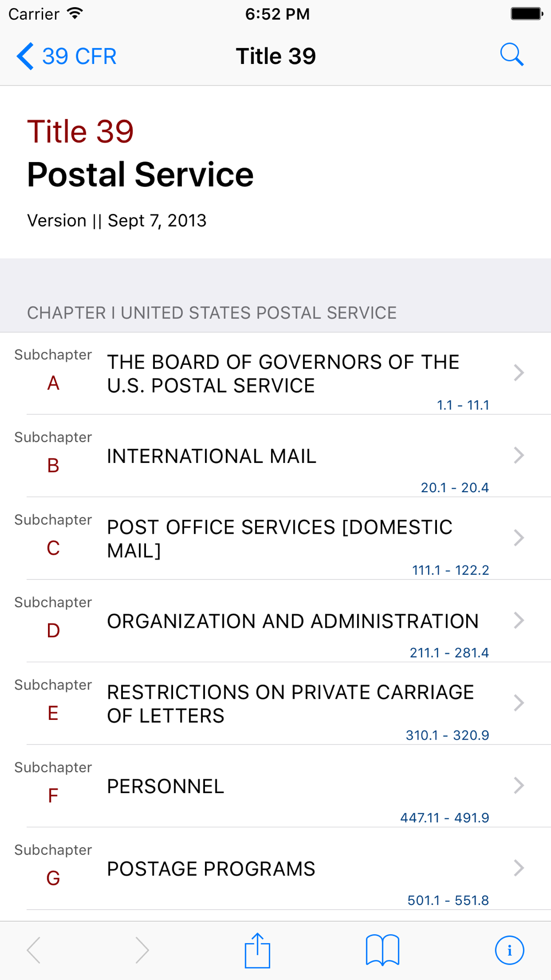
Task: Expand chevron for Post Office Services
Action: [518, 538]
